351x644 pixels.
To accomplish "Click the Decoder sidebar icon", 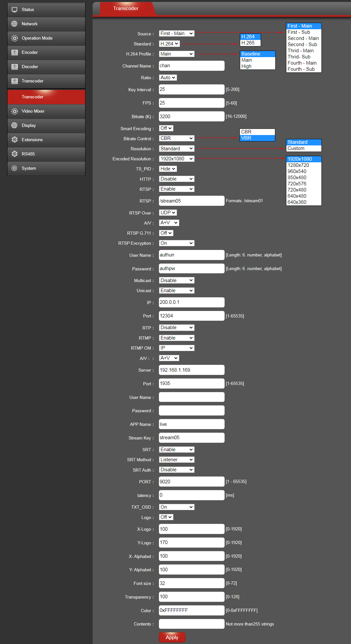I will pos(14,67).
